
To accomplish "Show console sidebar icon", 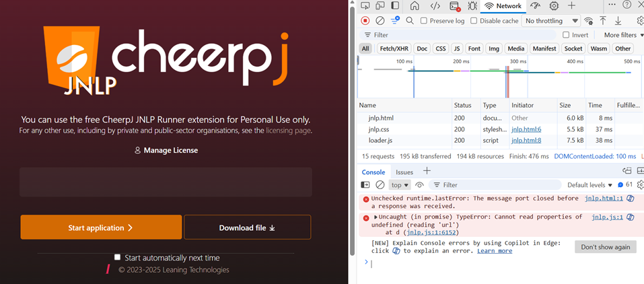I will (365, 185).
